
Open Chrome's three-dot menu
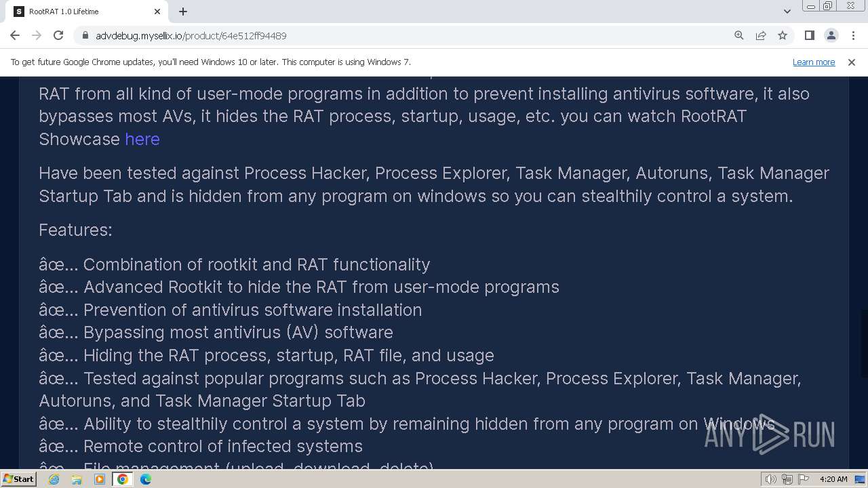click(852, 35)
